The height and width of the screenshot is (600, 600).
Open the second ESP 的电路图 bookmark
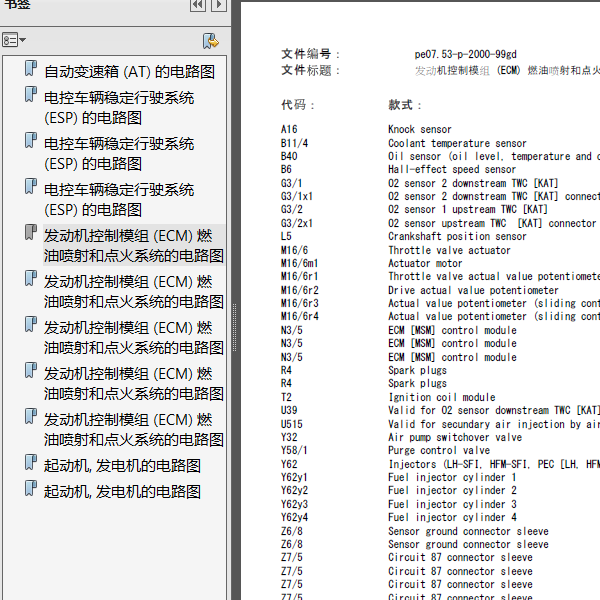[x=119, y=154]
